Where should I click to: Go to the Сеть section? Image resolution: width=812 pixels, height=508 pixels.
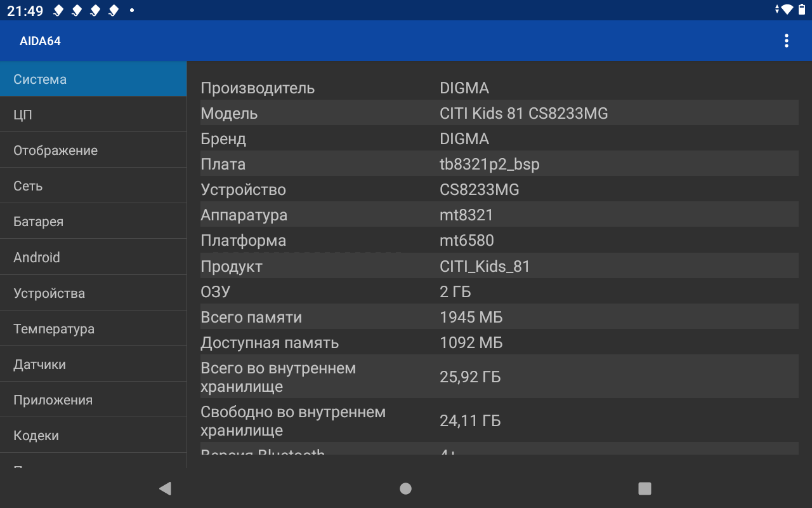93,186
